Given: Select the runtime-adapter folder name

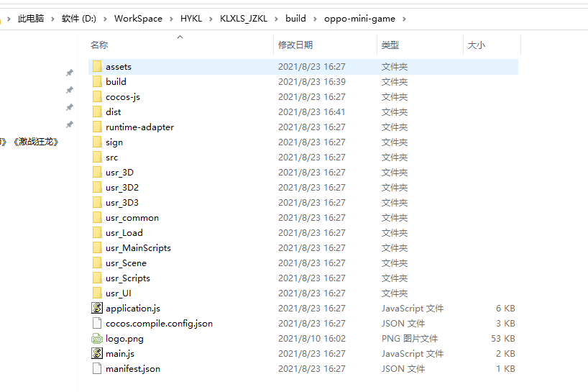Looking at the screenshot, I should pyautogui.click(x=139, y=127).
